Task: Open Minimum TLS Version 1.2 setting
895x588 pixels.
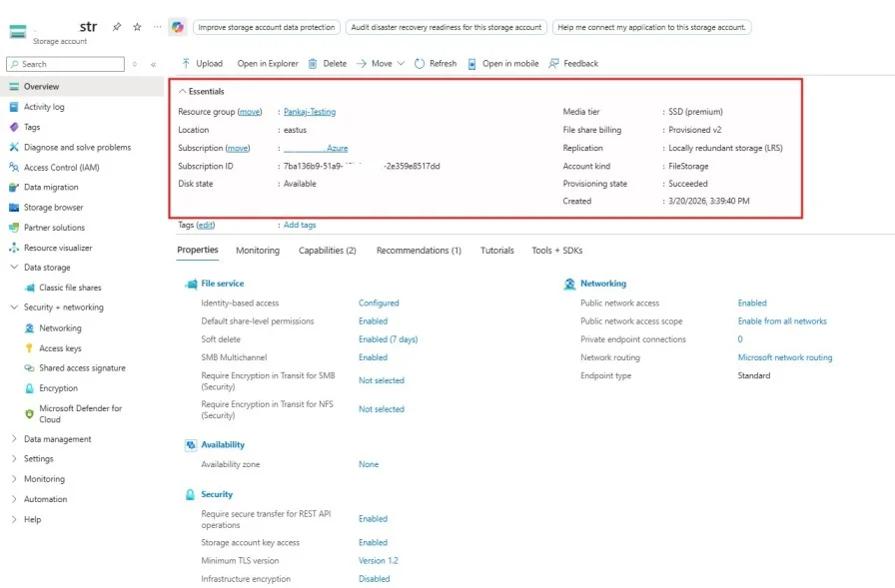Action: [x=379, y=561]
